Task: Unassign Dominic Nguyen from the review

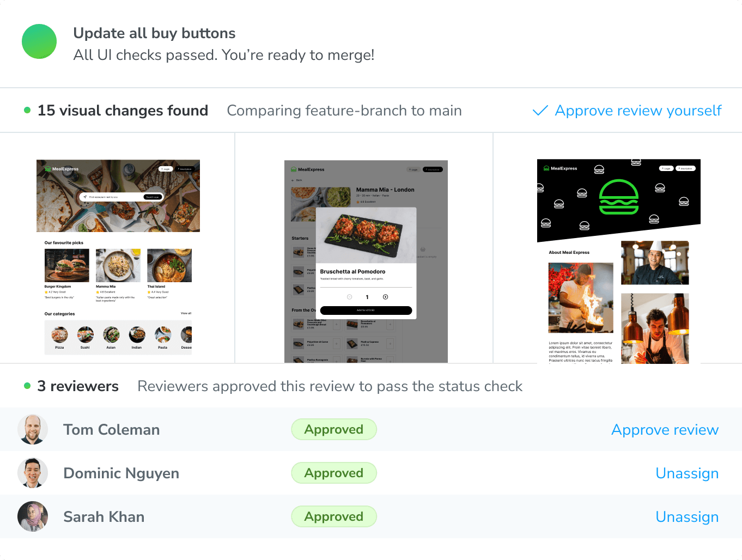Action: coord(687,473)
